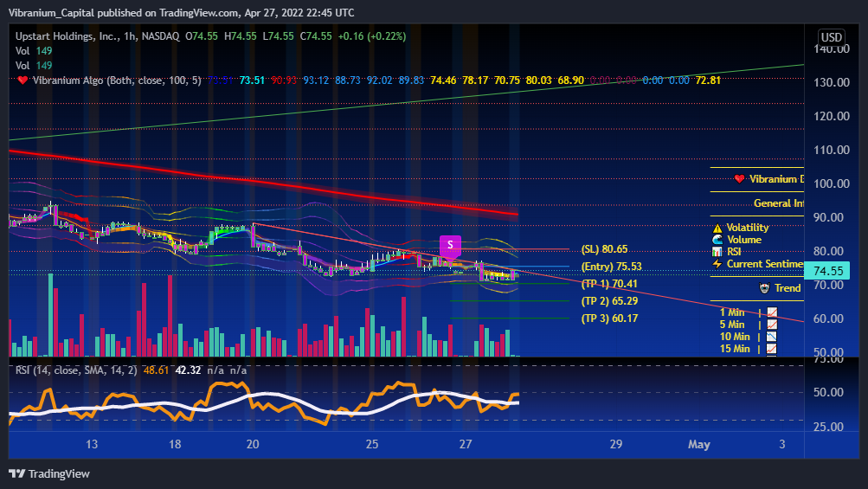This screenshot has height=489, width=868.
Task: Click the date label 20 on time axis
Action: [x=253, y=444]
